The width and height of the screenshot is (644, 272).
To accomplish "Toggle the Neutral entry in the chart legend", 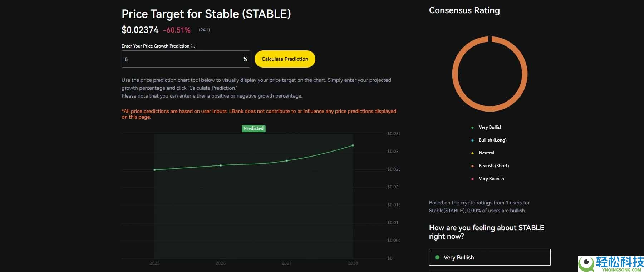I will (486, 153).
